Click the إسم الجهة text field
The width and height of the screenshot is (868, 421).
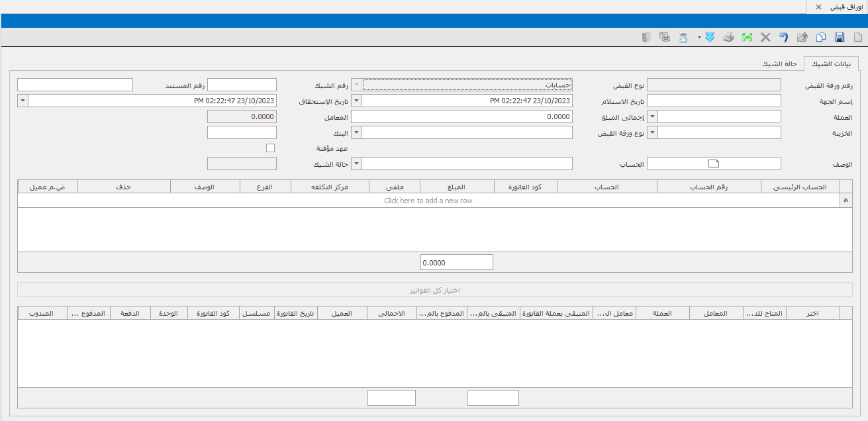[x=714, y=101]
